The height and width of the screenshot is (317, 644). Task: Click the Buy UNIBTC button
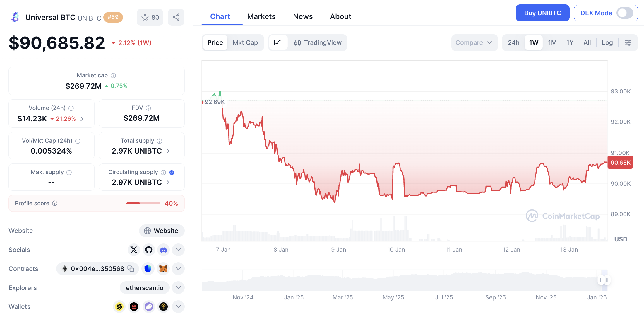coord(542,13)
